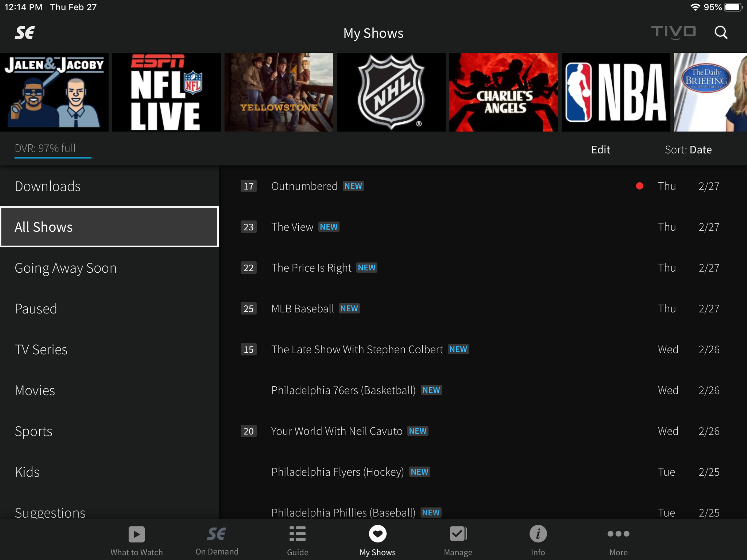This screenshot has width=747, height=560.
Task: Select Downloads in the sidebar
Action: tap(109, 186)
